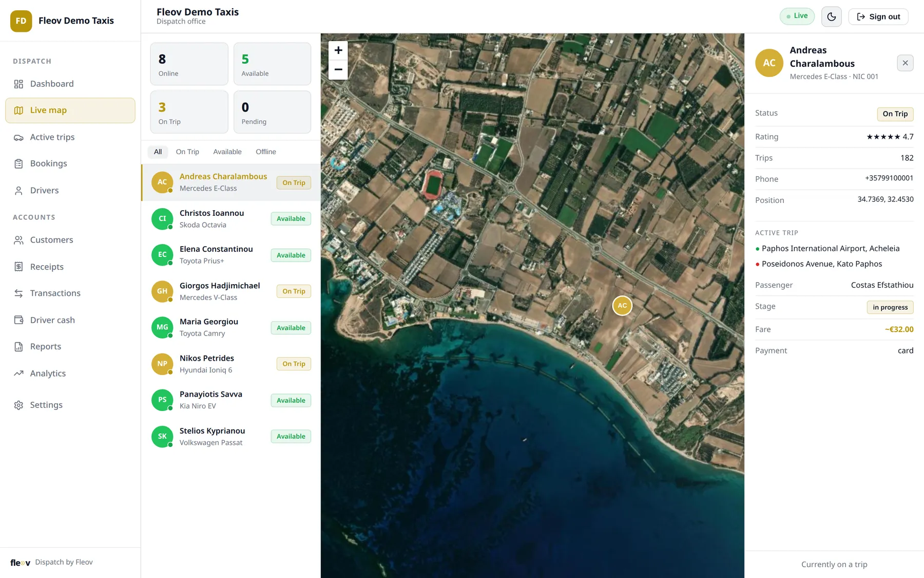Click the Pending count stat card
This screenshot has height=578, width=924.
point(272,113)
